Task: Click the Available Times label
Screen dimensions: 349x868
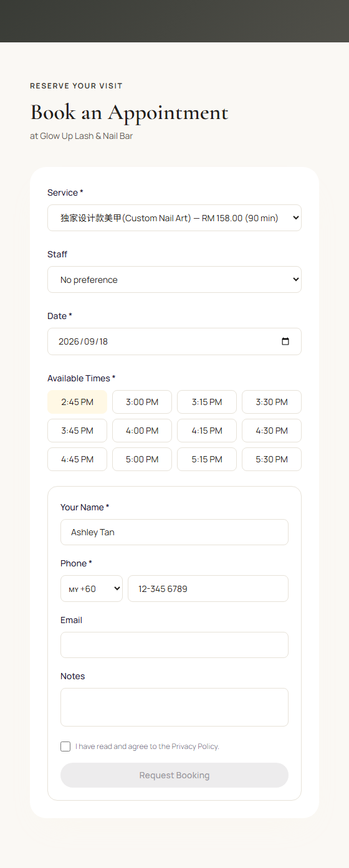Action: (x=82, y=378)
